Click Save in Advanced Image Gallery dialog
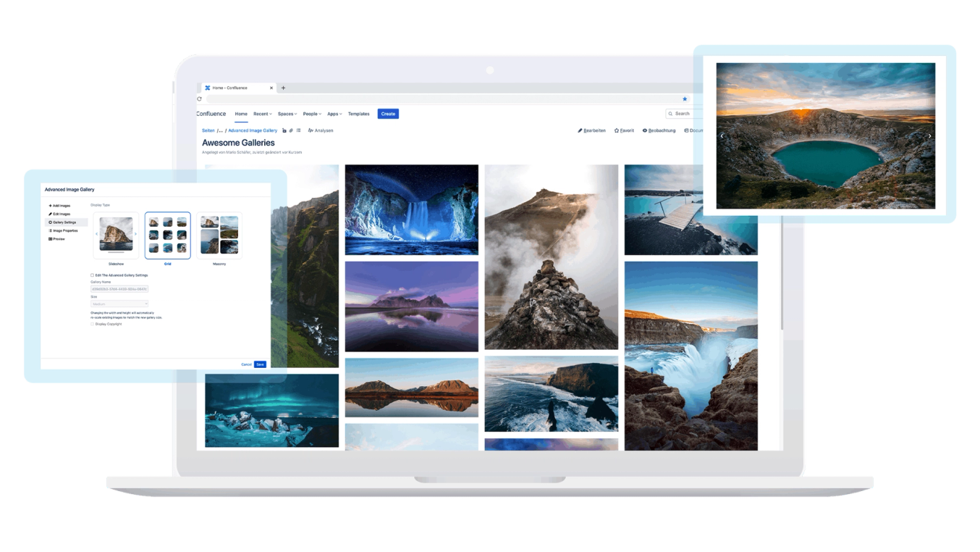The width and height of the screenshot is (980, 552). click(x=260, y=364)
